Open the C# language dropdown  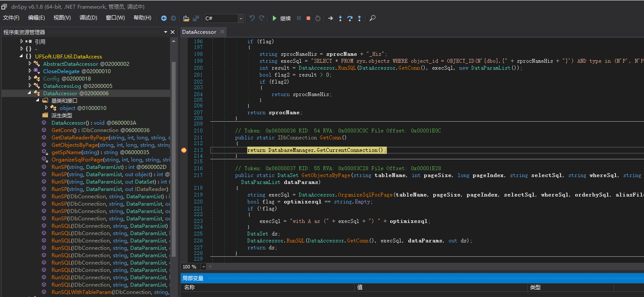240,18
